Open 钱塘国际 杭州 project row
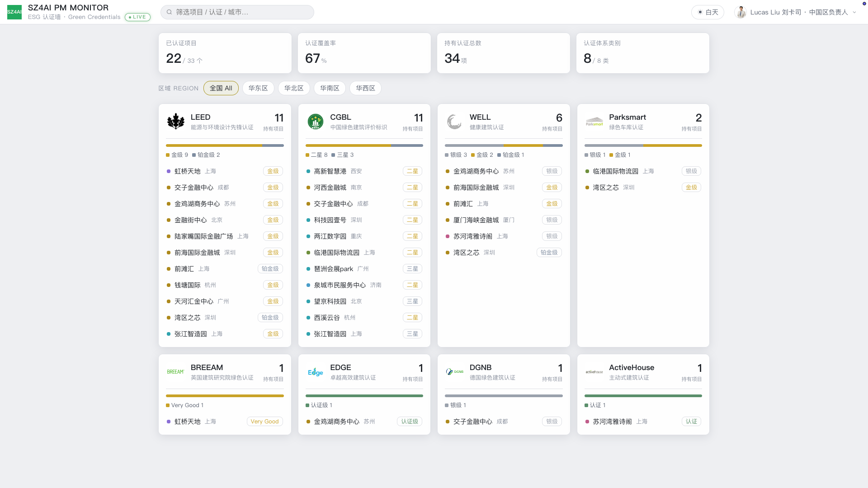 pos(225,285)
